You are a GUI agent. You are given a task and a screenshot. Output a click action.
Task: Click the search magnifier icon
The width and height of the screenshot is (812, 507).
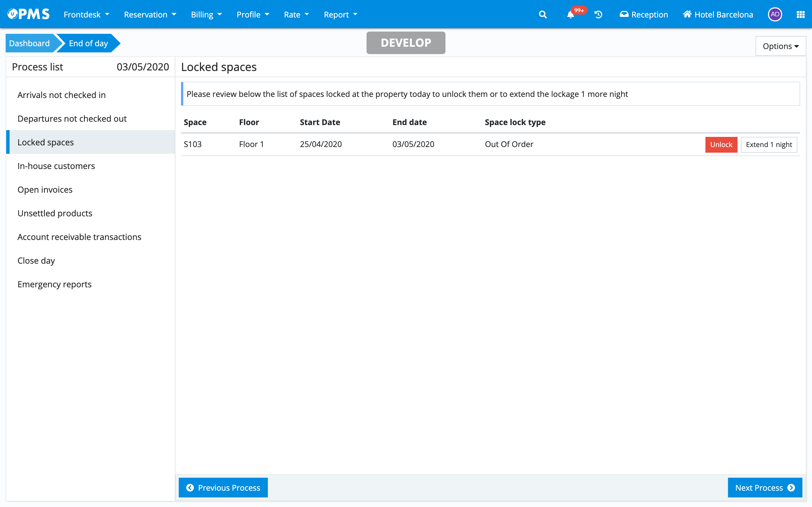pos(542,15)
